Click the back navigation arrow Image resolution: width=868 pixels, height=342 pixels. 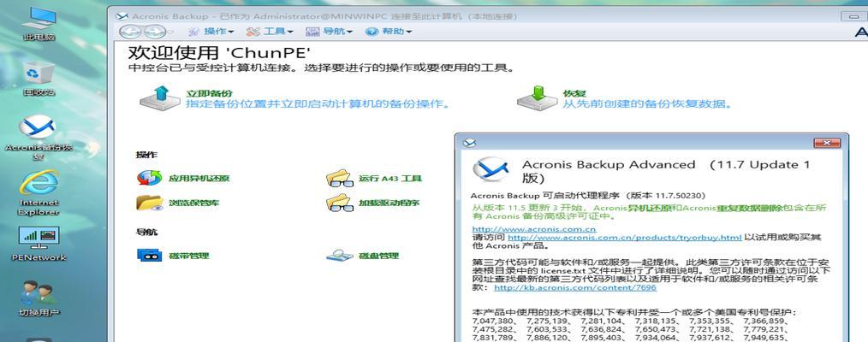click(x=129, y=32)
